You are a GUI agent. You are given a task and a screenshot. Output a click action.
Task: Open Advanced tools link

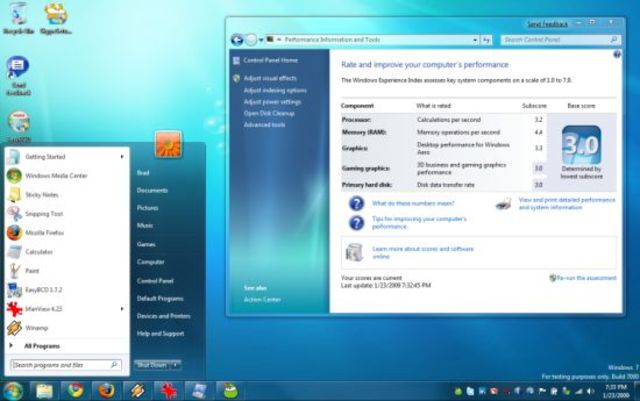[264, 125]
